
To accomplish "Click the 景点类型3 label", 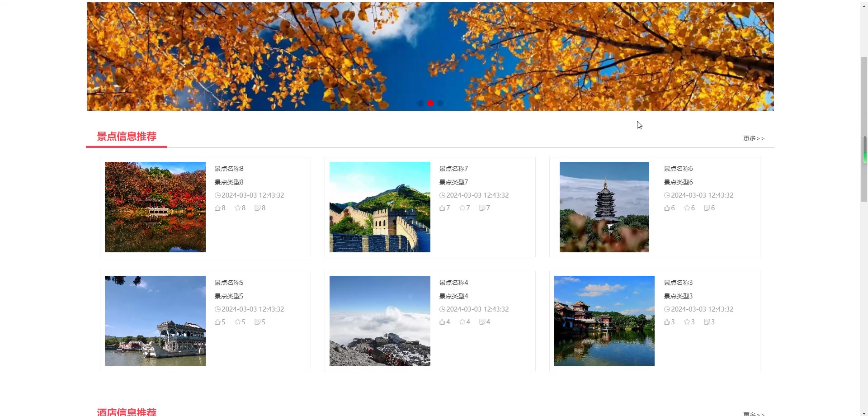I will tap(678, 296).
